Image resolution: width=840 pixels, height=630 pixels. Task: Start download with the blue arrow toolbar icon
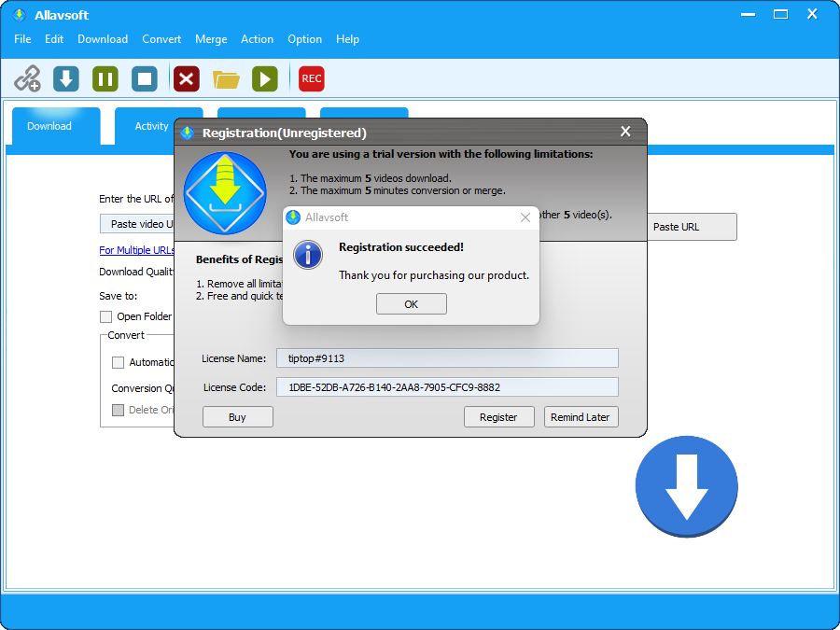pyautogui.click(x=65, y=78)
